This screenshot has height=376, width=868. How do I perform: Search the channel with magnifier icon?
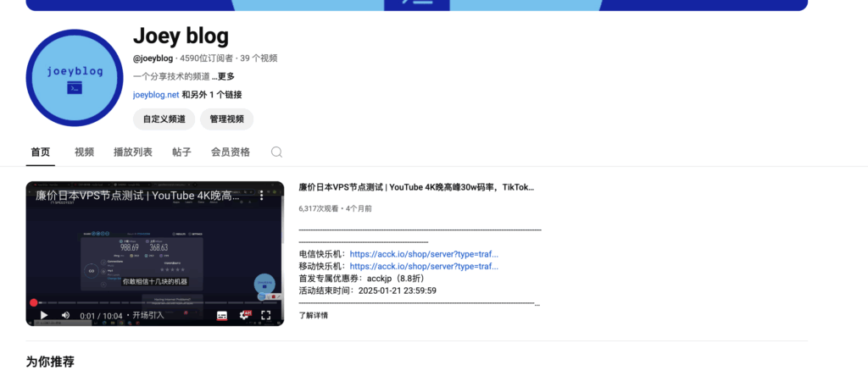(277, 152)
